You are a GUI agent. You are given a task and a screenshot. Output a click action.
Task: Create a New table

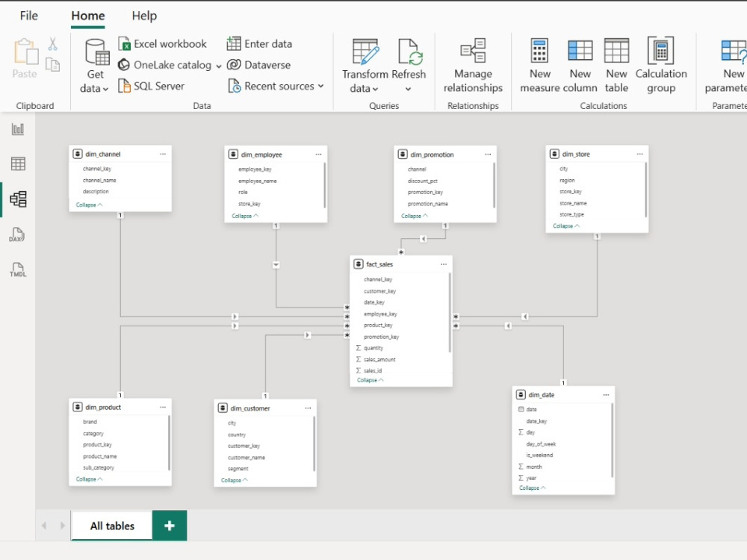616,66
